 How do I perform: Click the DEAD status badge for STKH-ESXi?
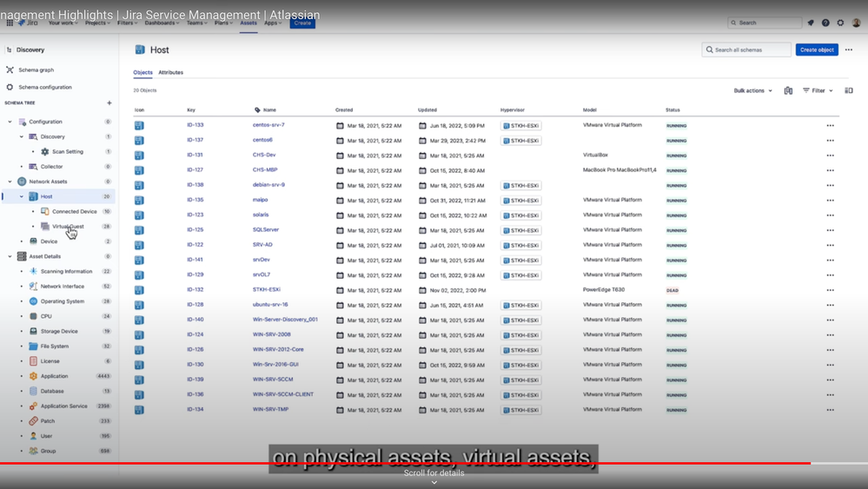pos(673,290)
